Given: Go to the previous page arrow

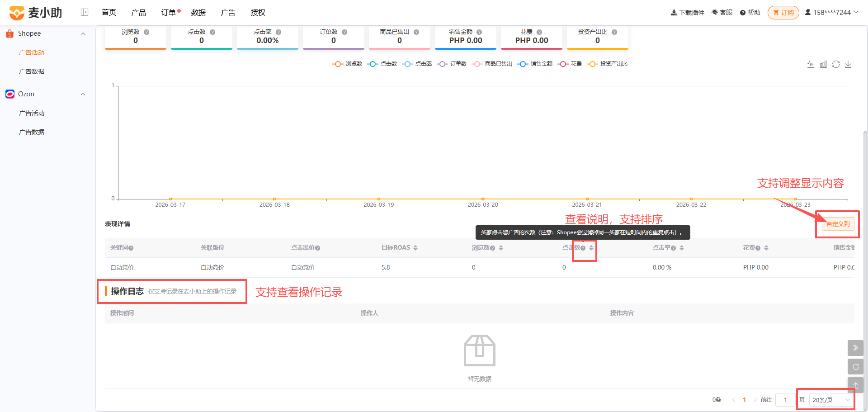Looking at the screenshot, I should [x=733, y=400].
